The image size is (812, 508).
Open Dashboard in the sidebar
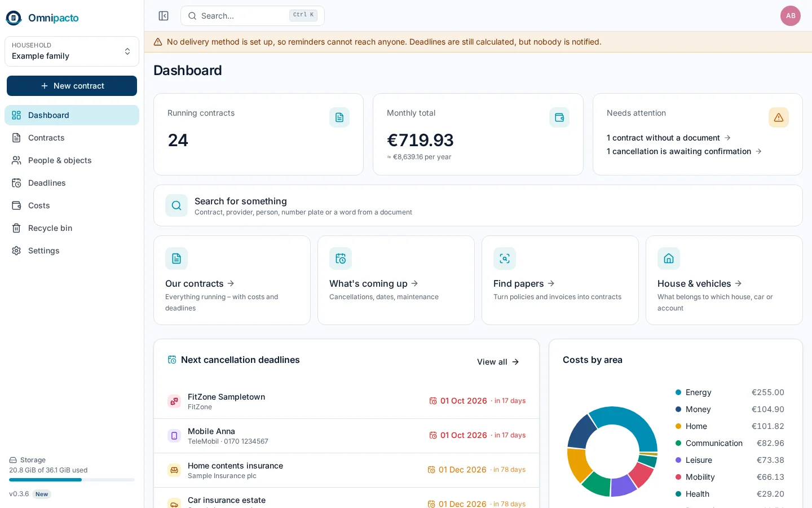tap(72, 115)
